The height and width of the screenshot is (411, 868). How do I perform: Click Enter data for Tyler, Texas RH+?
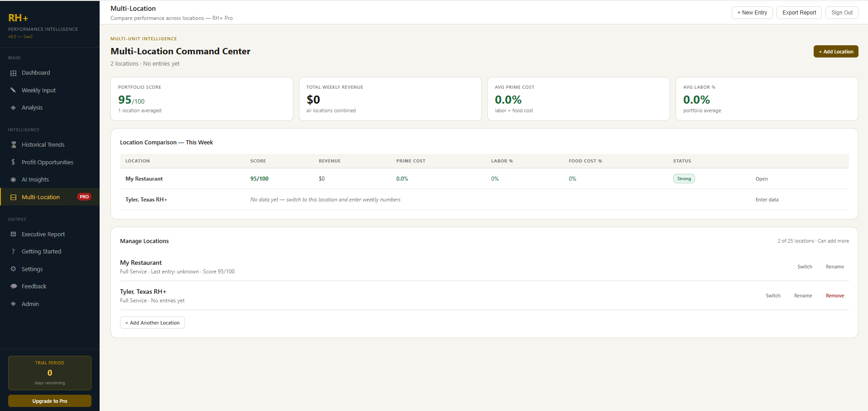767,200
